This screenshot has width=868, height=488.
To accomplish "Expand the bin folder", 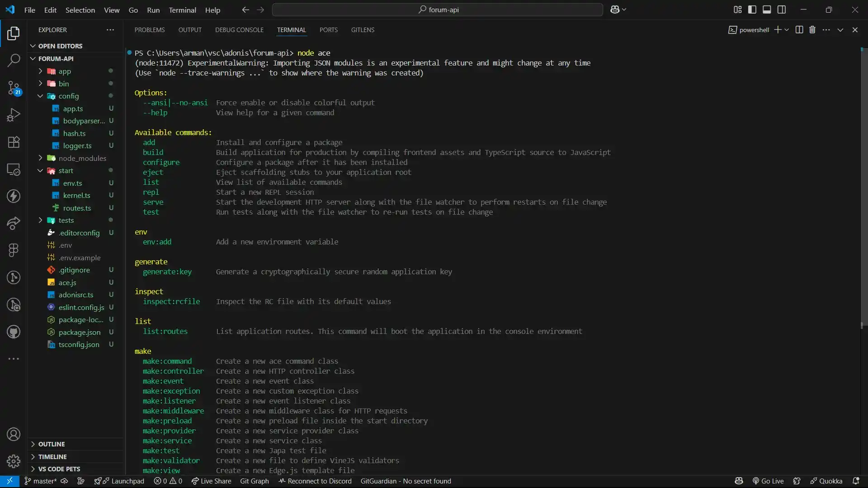I will coord(75,84).
